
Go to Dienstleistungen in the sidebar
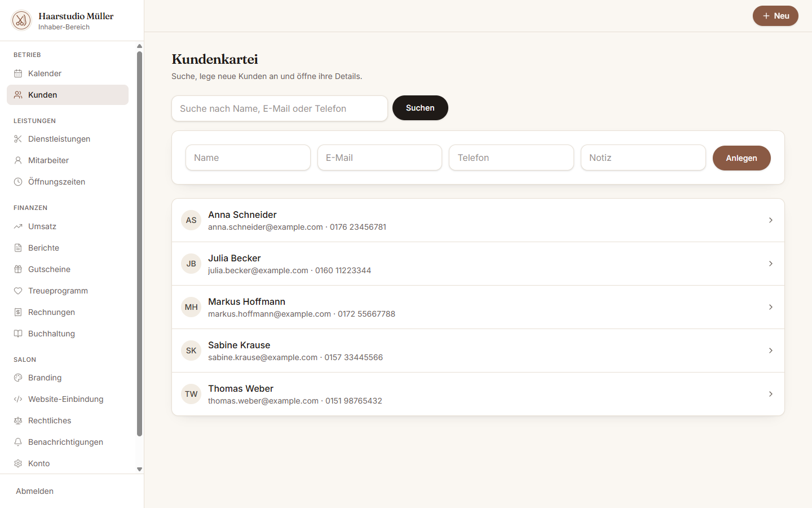click(x=68, y=139)
